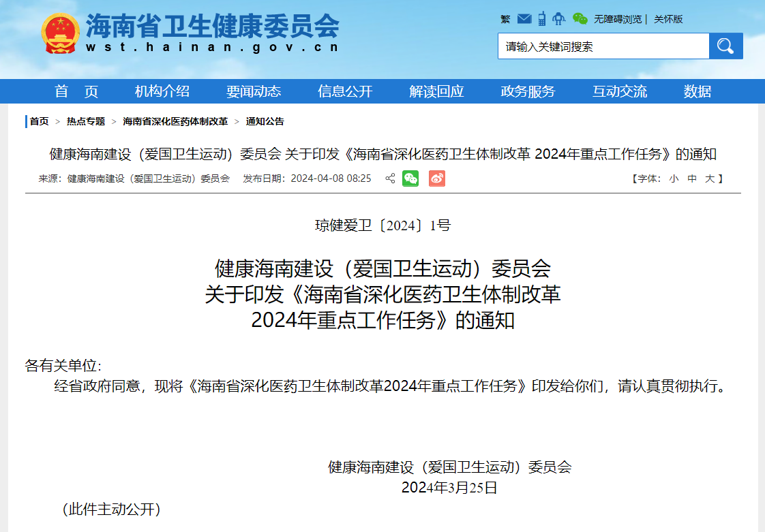Click the salutation 各有关单位:
This screenshot has width=765, height=532.
pos(63,366)
